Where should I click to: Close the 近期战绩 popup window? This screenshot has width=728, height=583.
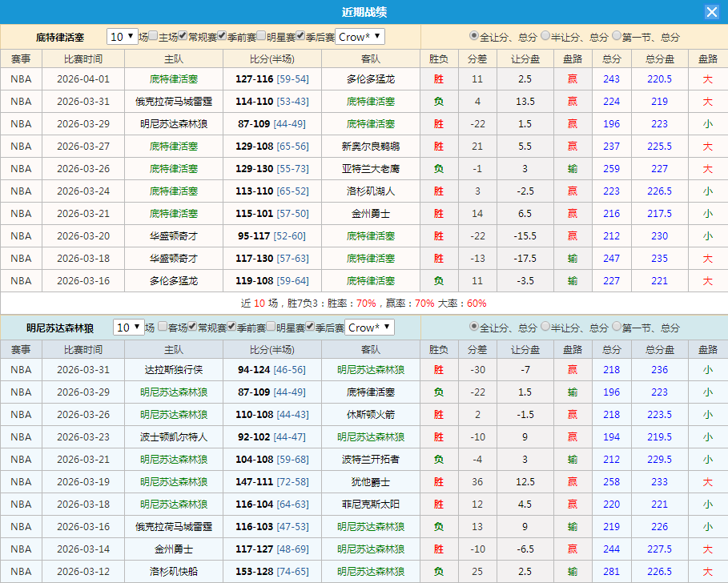(x=714, y=11)
